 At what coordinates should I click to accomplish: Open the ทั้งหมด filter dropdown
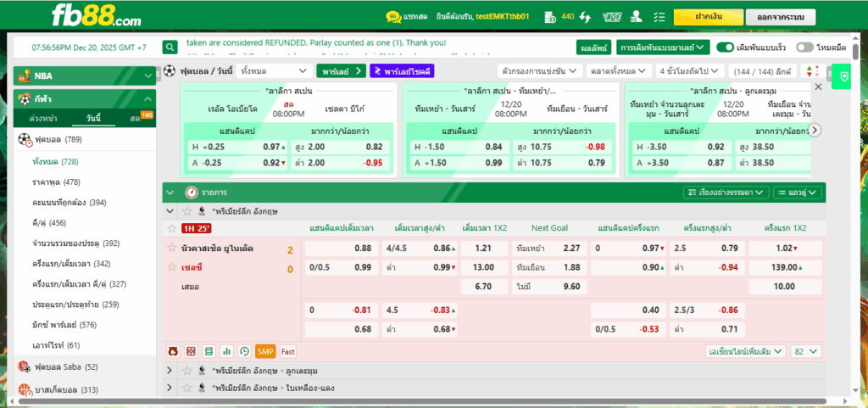click(274, 71)
